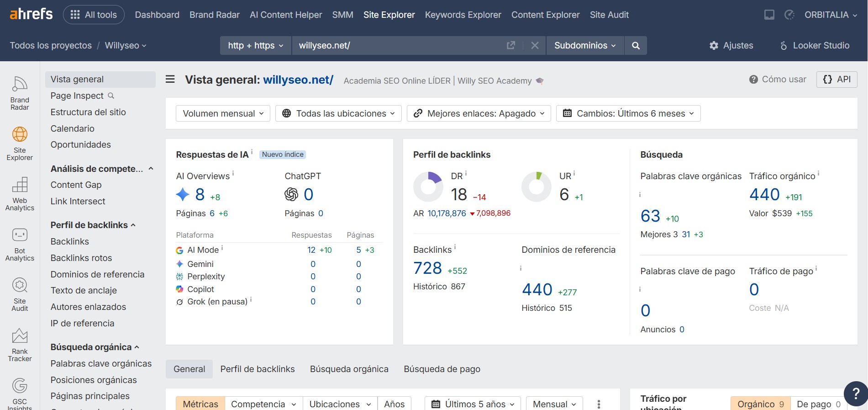Open the Ubicaciones dropdown

[340, 404]
